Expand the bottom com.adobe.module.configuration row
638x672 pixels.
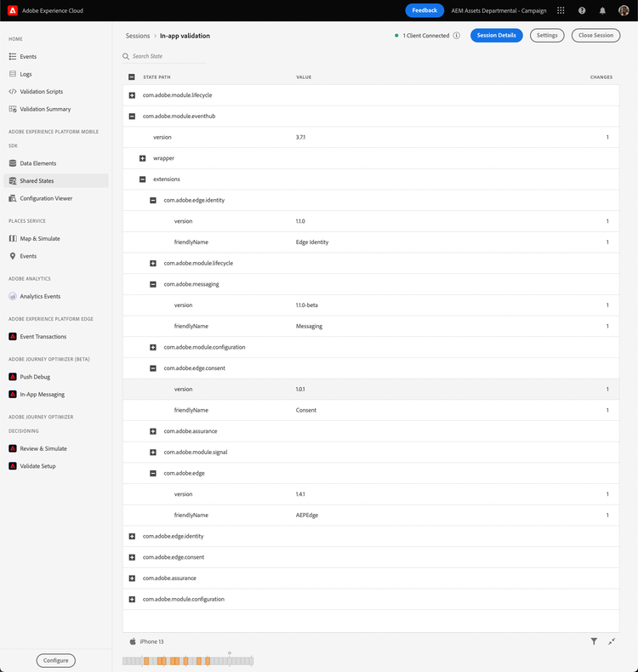coord(132,599)
